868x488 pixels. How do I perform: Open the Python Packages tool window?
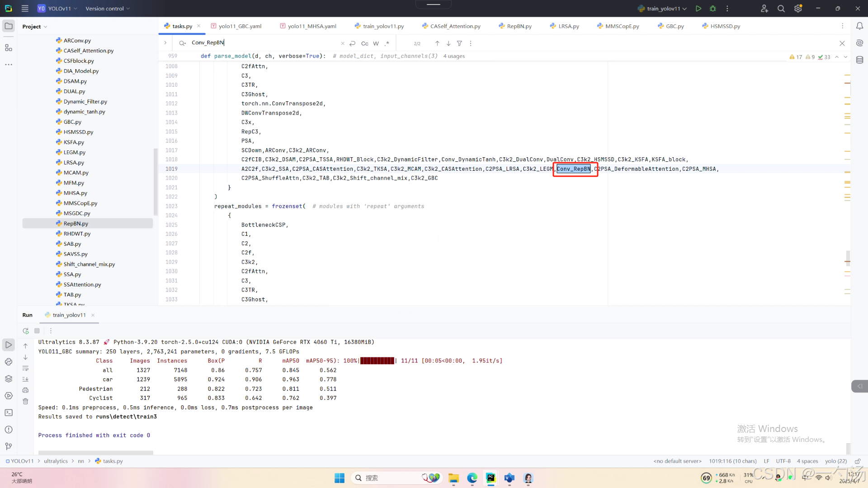[9, 379]
